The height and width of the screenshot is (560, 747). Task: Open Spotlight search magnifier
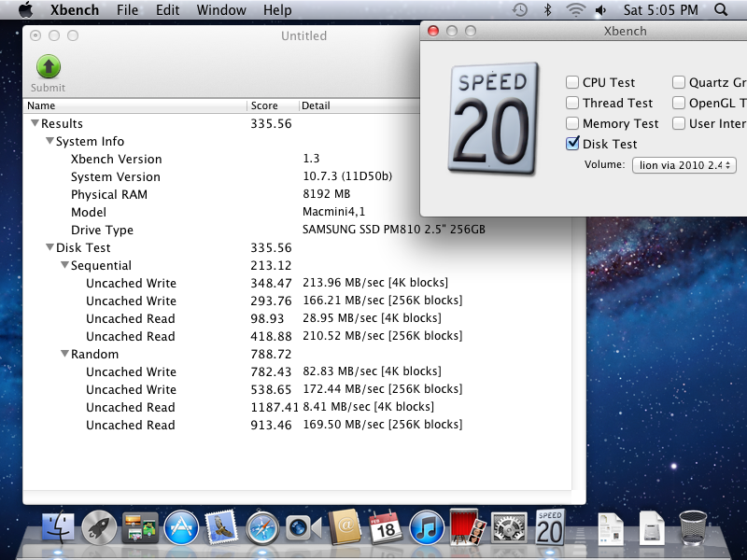click(x=721, y=9)
